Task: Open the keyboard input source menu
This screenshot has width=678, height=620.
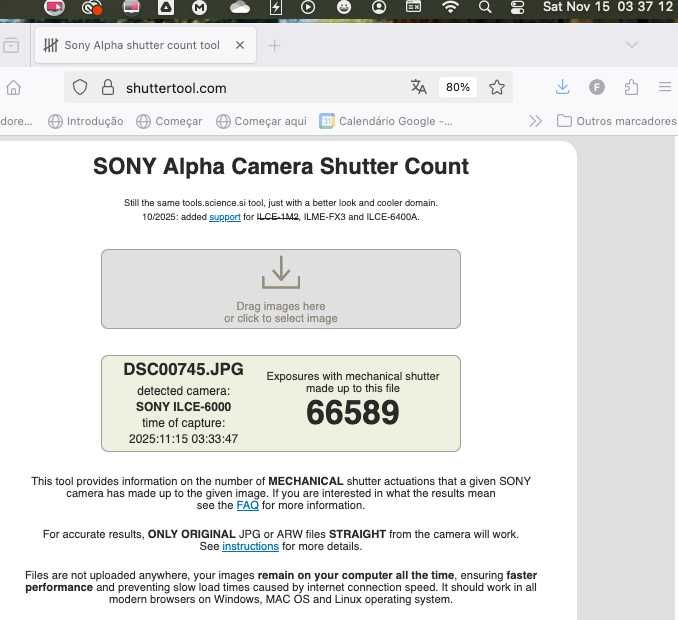Action: pyautogui.click(x=413, y=7)
